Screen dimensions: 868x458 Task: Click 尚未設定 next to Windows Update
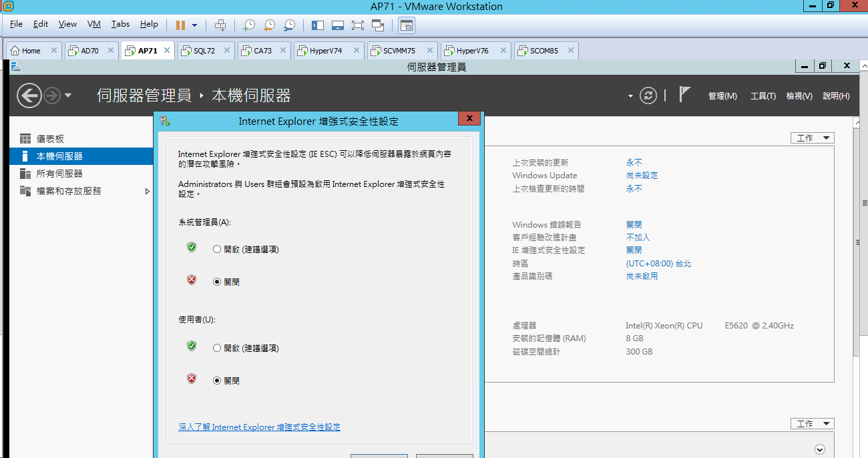tap(642, 176)
